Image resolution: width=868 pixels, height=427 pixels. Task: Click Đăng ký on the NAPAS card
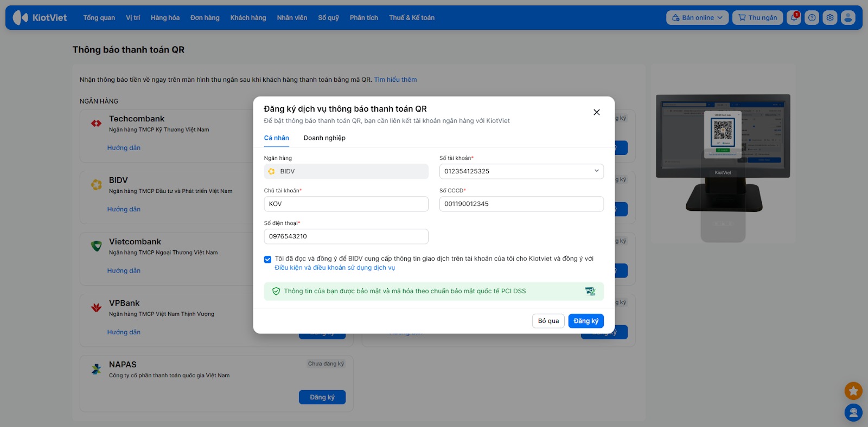click(x=322, y=397)
